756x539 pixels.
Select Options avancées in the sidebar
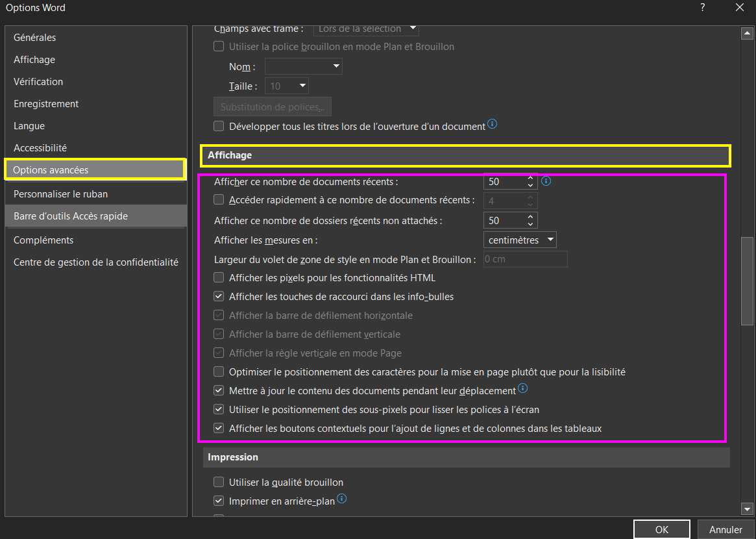point(95,170)
